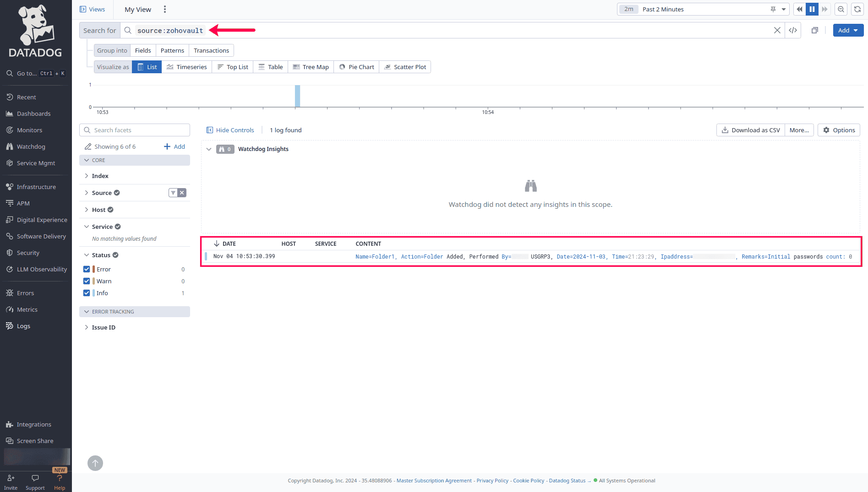
Task: Step time range backward
Action: click(x=800, y=9)
